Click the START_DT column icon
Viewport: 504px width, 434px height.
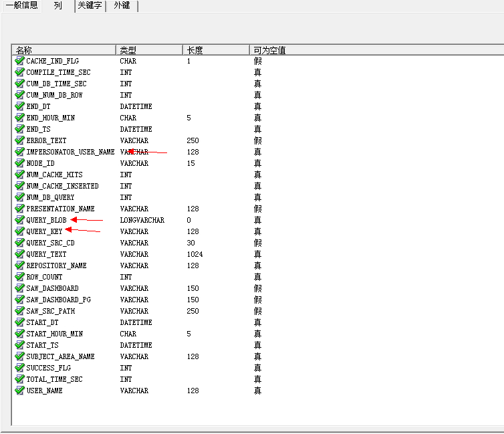pyautogui.click(x=19, y=322)
